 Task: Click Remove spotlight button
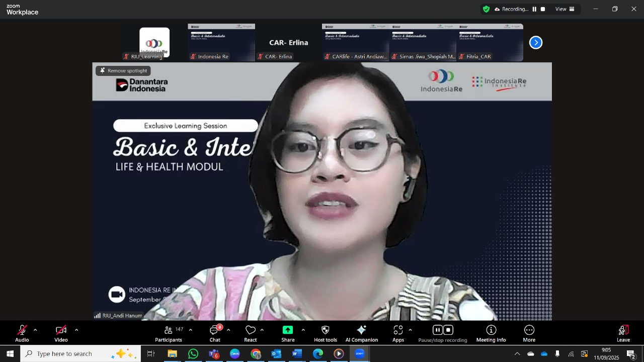[x=123, y=71]
